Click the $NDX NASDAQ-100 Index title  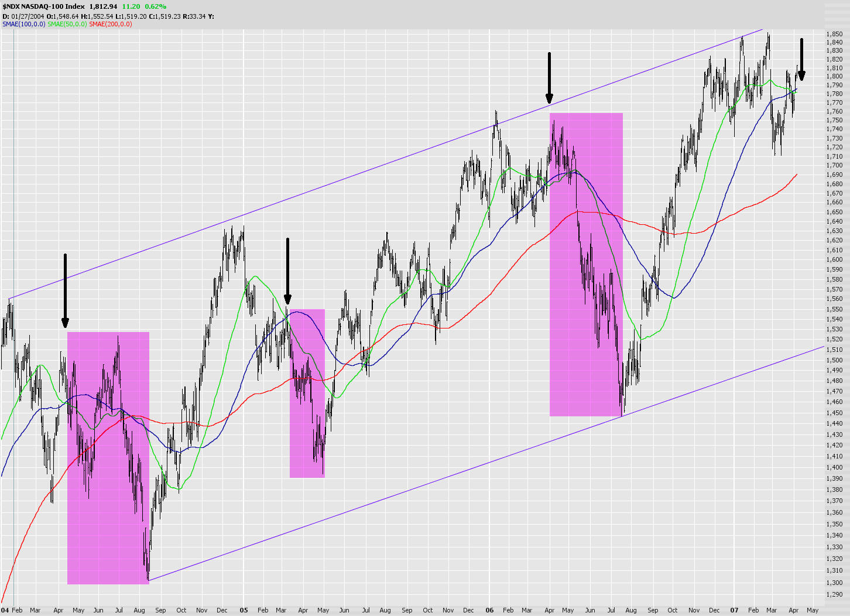coord(43,6)
